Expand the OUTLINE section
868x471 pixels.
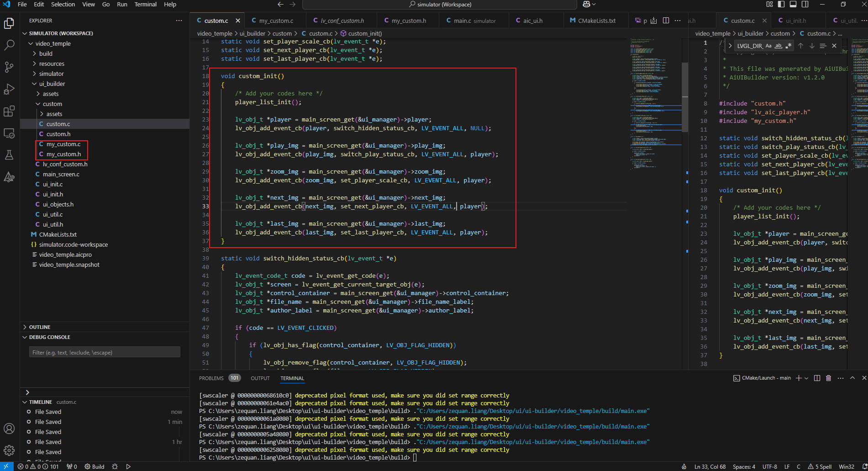(x=105, y=327)
